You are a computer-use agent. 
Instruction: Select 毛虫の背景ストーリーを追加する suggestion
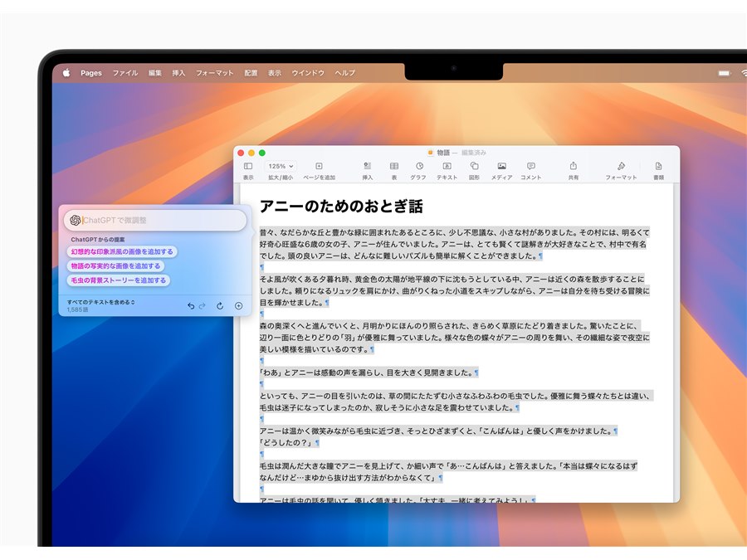point(119,280)
